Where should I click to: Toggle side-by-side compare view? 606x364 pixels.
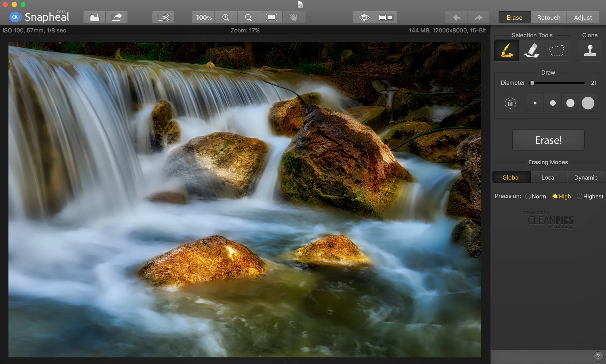pos(386,17)
